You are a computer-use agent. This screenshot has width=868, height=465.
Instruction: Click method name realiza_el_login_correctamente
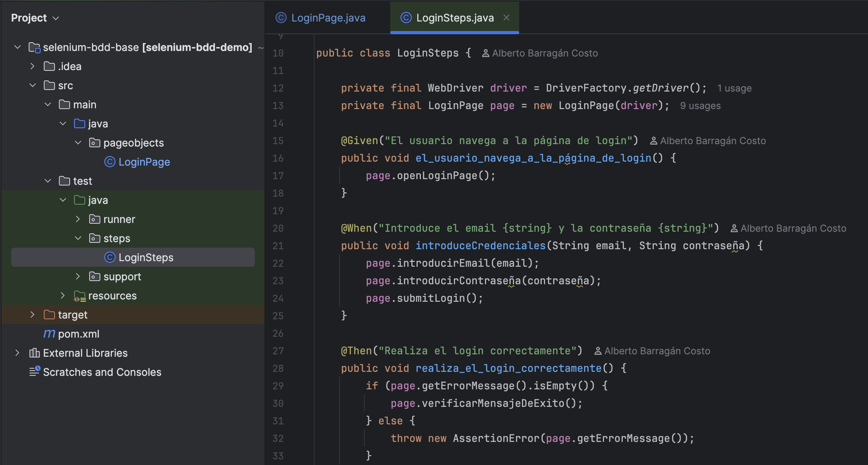(x=508, y=368)
